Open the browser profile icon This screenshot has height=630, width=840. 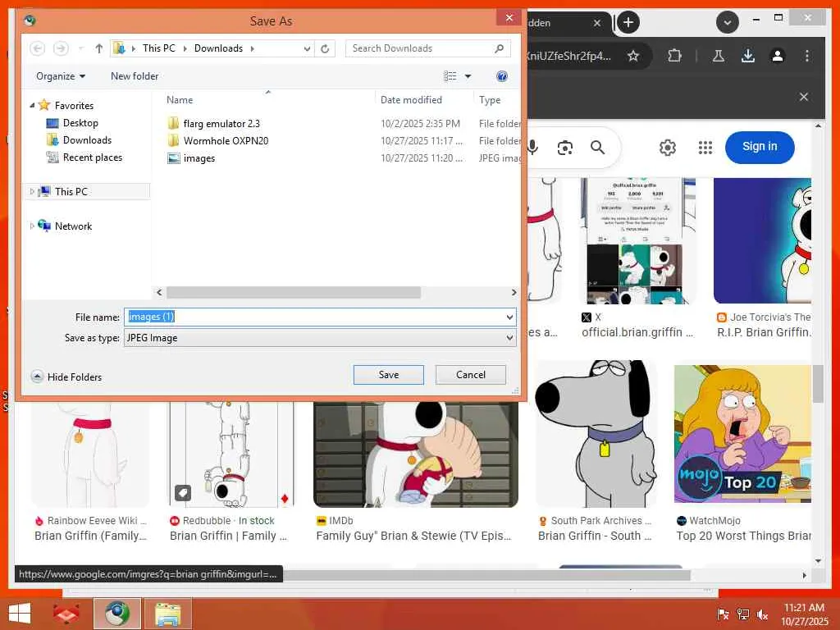778,56
